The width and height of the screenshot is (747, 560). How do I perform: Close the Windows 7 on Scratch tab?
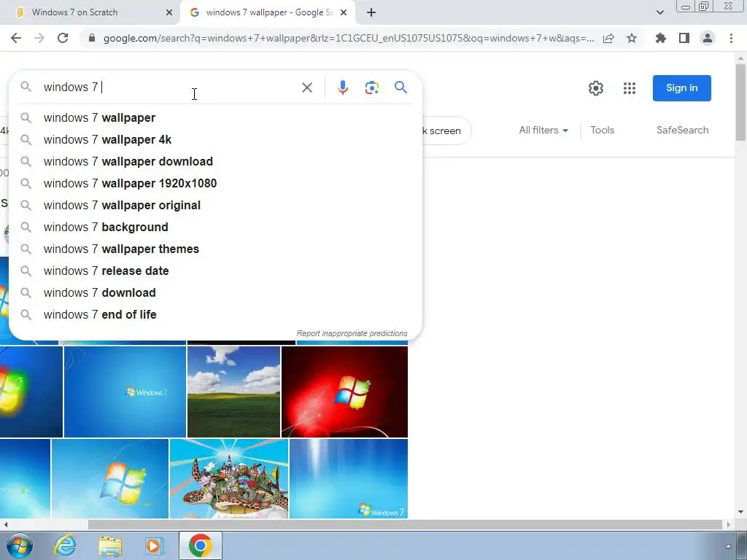169,12
